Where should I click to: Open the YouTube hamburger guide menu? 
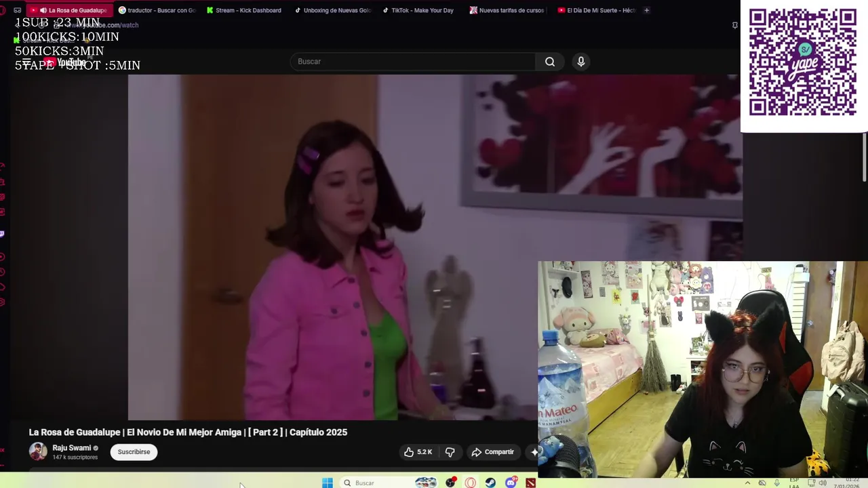coord(26,62)
